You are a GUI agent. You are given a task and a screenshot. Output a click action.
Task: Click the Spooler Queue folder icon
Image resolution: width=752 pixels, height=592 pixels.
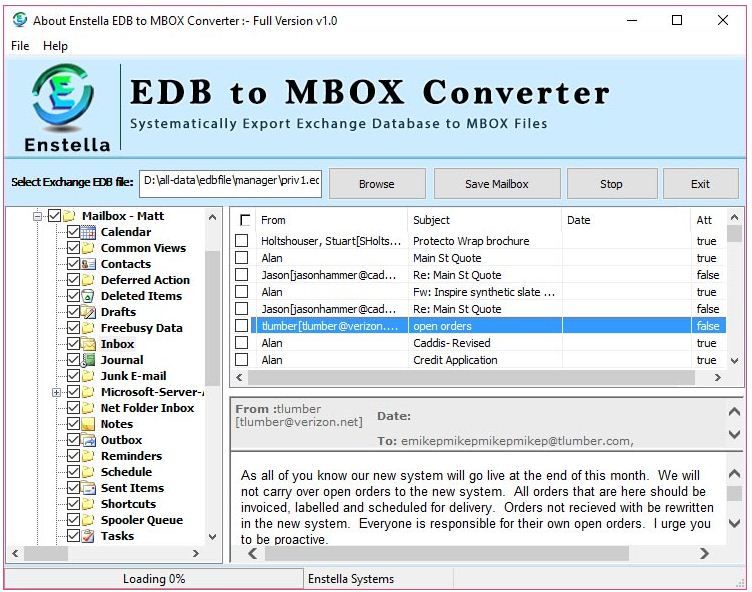coord(88,520)
